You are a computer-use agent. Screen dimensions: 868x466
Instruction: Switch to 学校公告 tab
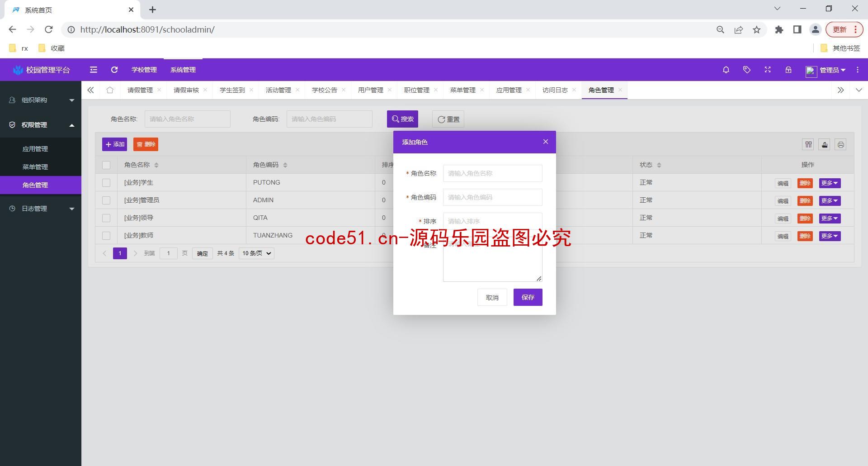coord(324,90)
